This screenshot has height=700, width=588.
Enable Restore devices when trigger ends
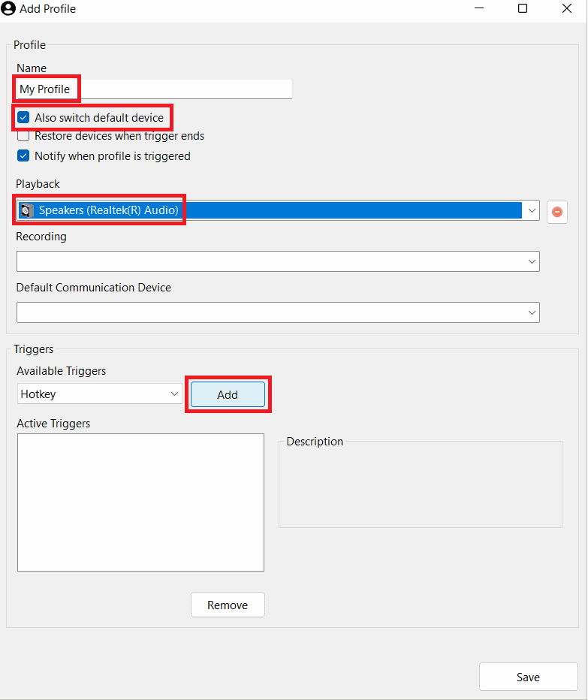23,136
